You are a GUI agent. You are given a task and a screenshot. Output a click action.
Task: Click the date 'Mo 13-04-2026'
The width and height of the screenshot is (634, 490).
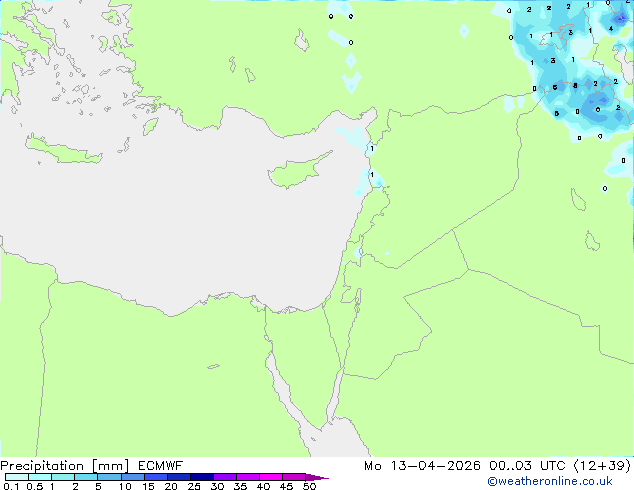point(422,466)
